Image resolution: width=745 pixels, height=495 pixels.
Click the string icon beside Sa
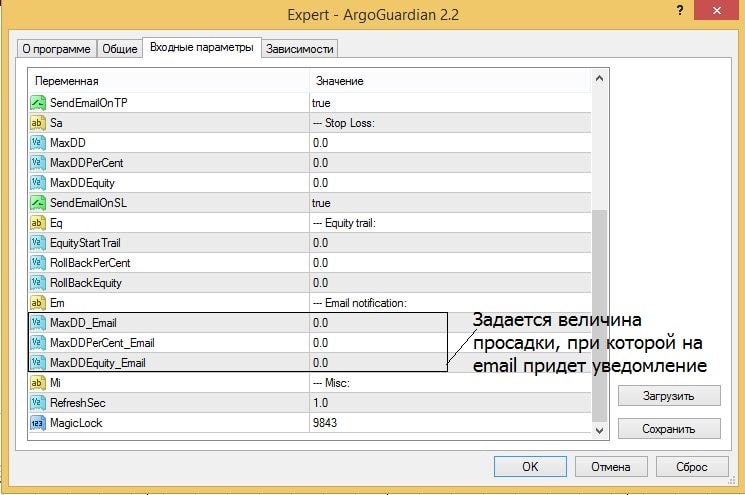pyautogui.click(x=38, y=123)
